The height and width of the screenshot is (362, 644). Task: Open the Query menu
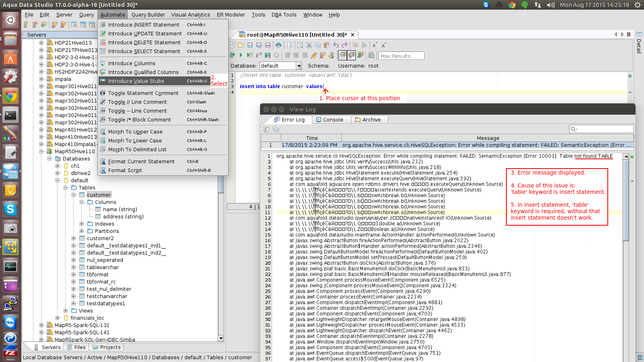87,14
